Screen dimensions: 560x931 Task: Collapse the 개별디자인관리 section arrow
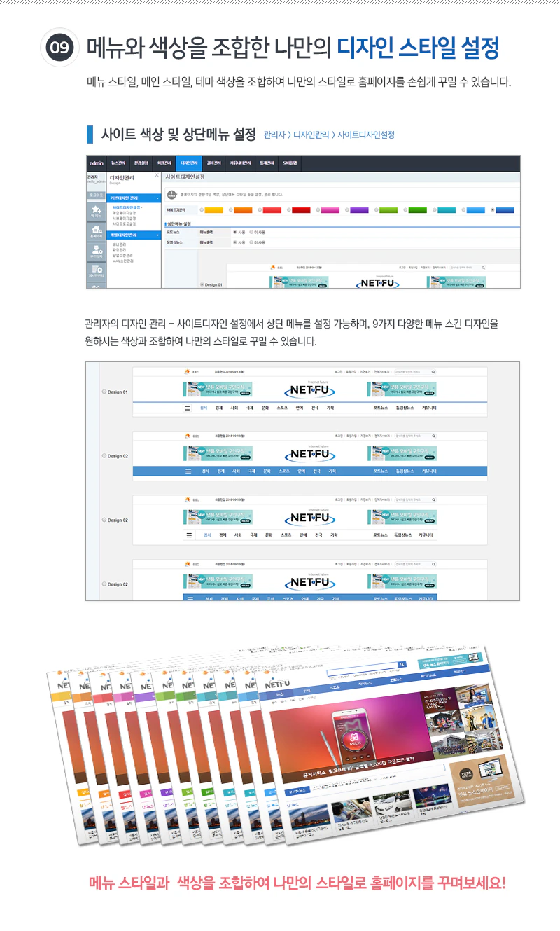[x=157, y=235]
